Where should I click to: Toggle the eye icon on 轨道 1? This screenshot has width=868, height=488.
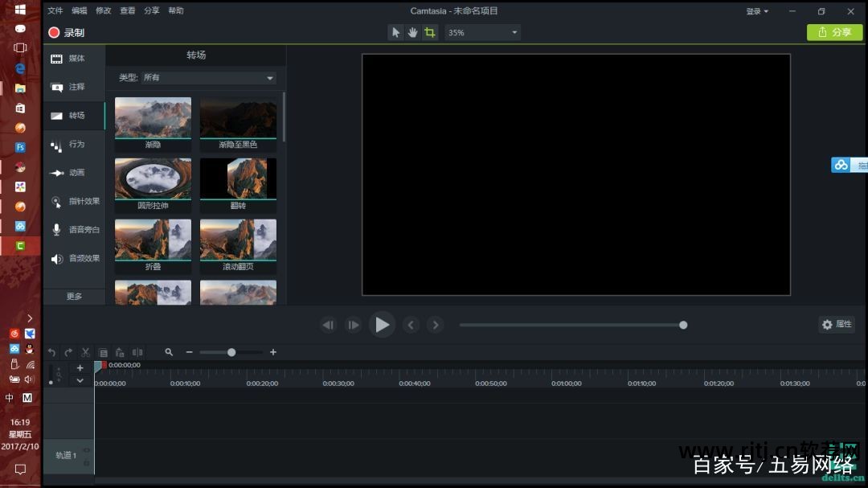coord(86,450)
